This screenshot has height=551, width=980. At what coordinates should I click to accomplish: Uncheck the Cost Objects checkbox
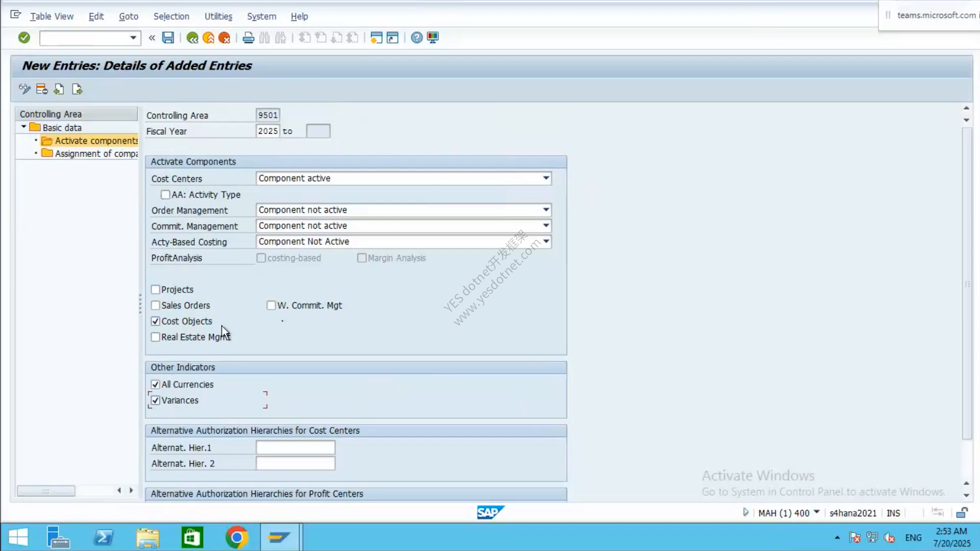pos(156,321)
